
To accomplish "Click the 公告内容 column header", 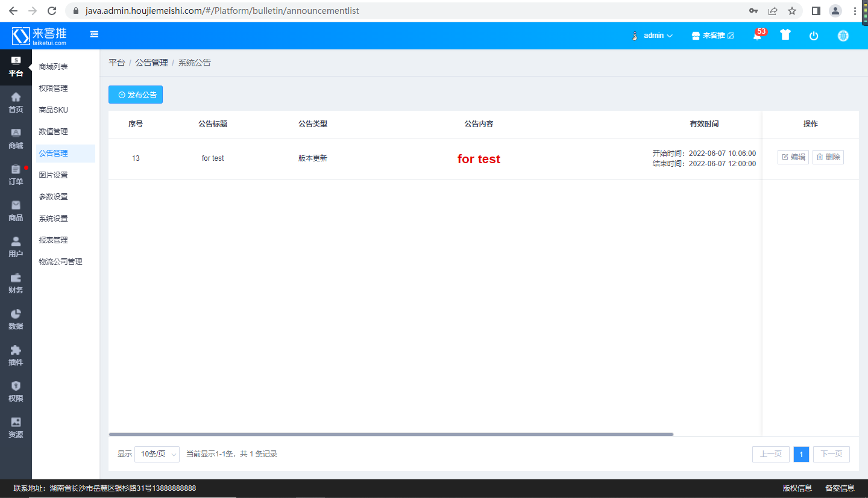I will pyautogui.click(x=479, y=124).
